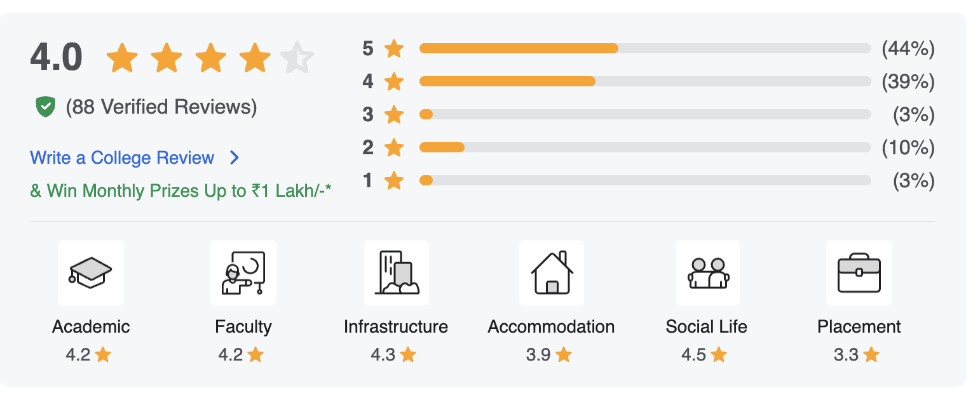Click the (44%) percentage label
The width and height of the screenshot is (980, 405).
908,48
